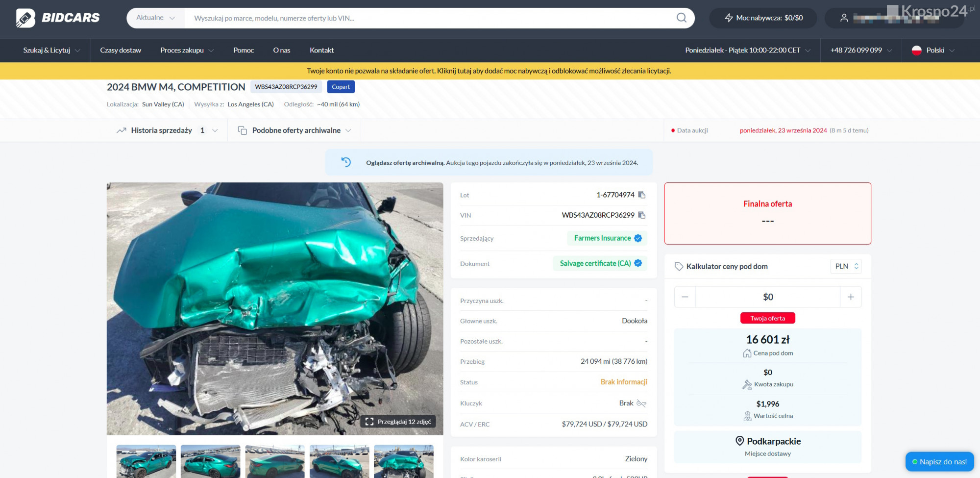This screenshot has width=980, height=478.
Task: Click Przeglądaj 12 zdjęć button
Action: coord(398,422)
